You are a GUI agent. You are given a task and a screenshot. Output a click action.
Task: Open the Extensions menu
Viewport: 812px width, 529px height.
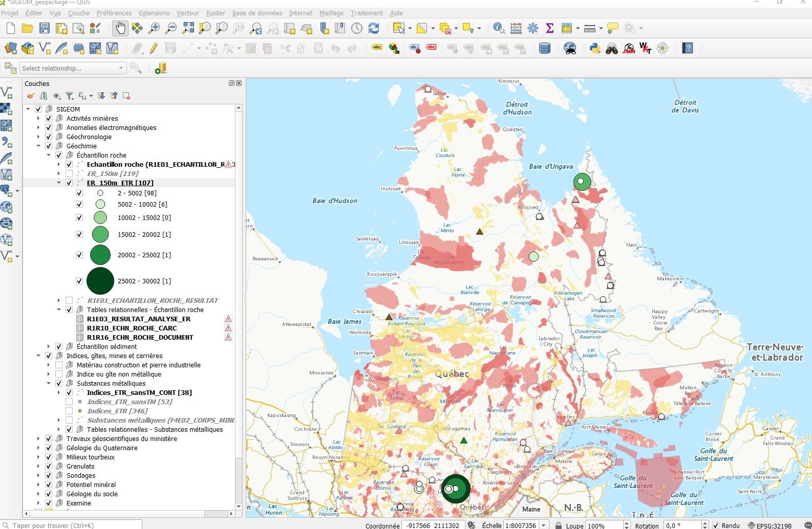(154, 13)
